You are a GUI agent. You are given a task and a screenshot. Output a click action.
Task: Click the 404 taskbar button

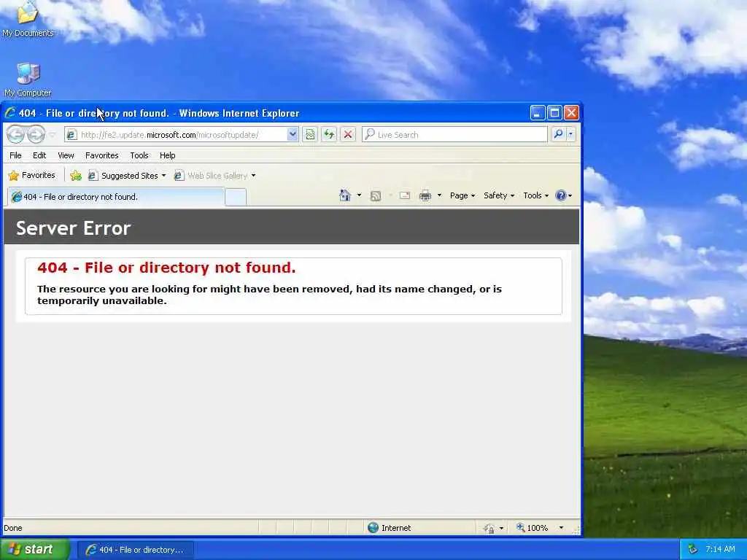(135, 550)
